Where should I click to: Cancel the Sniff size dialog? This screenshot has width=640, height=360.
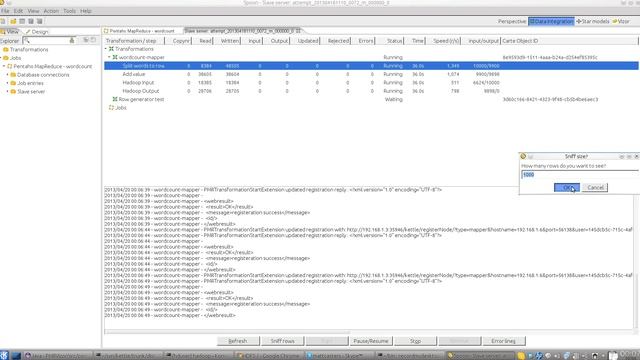pos(595,187)
